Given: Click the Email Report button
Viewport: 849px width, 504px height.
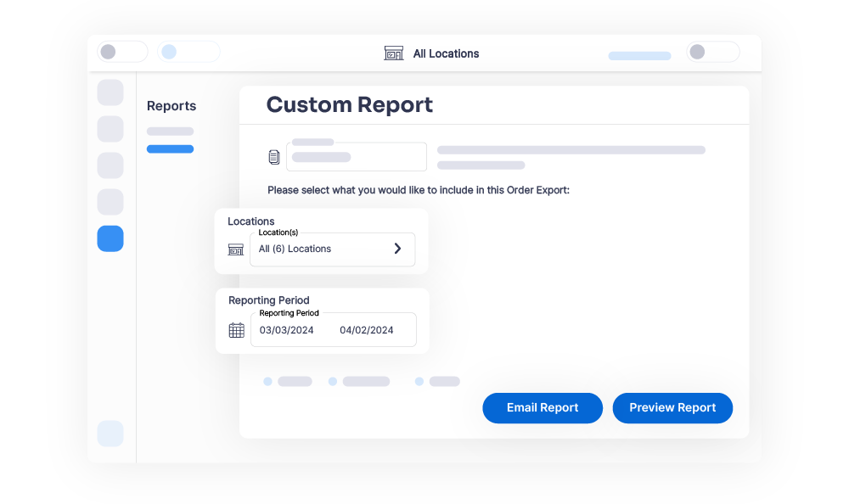Looking at the screenshot, I should [543, 407].
